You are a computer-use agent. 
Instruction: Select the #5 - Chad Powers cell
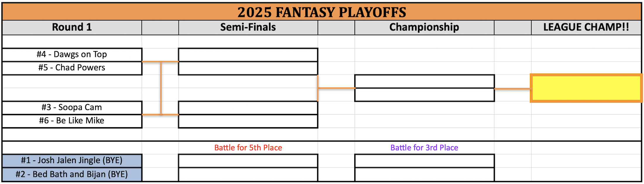[72, 68]
